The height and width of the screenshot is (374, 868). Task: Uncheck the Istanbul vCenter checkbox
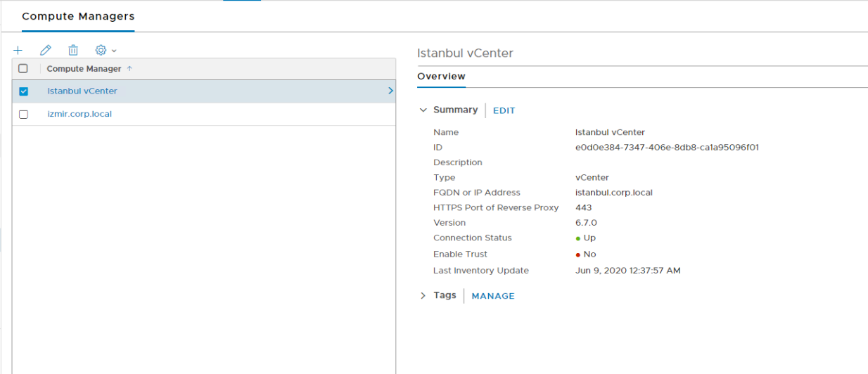[x=23, y=91]
